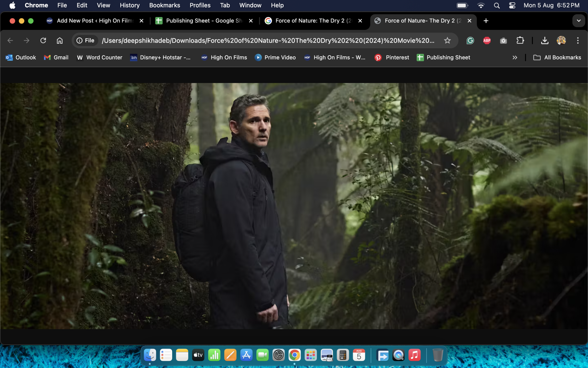Open Control Center in menu bar

(512, 5)
